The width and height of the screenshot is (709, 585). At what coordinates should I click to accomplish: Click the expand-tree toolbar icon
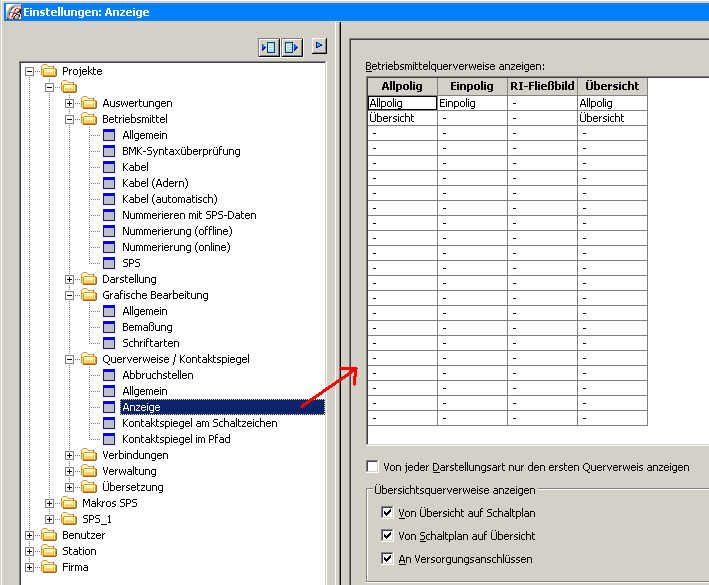tap(292, 47)
